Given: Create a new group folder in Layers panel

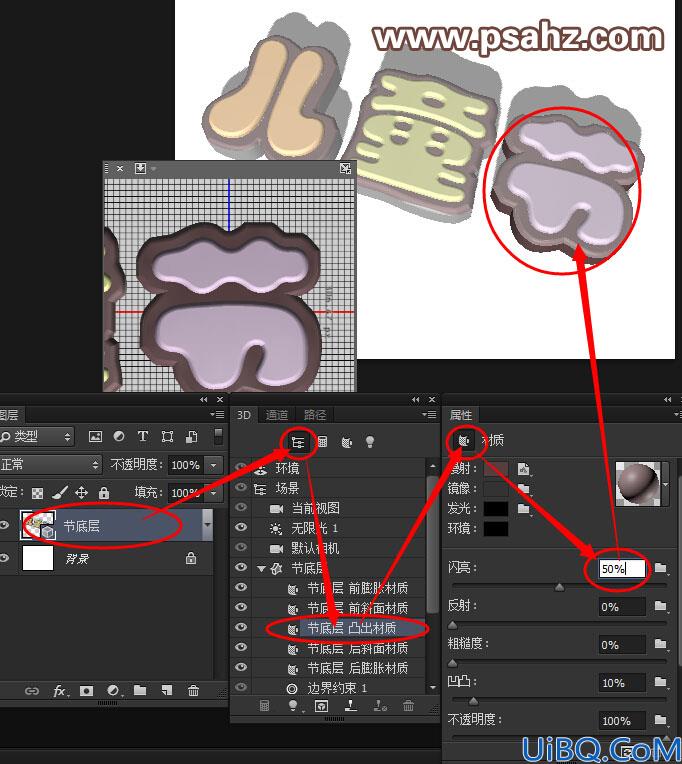Looking at the screenshot, I should point(140,690).
